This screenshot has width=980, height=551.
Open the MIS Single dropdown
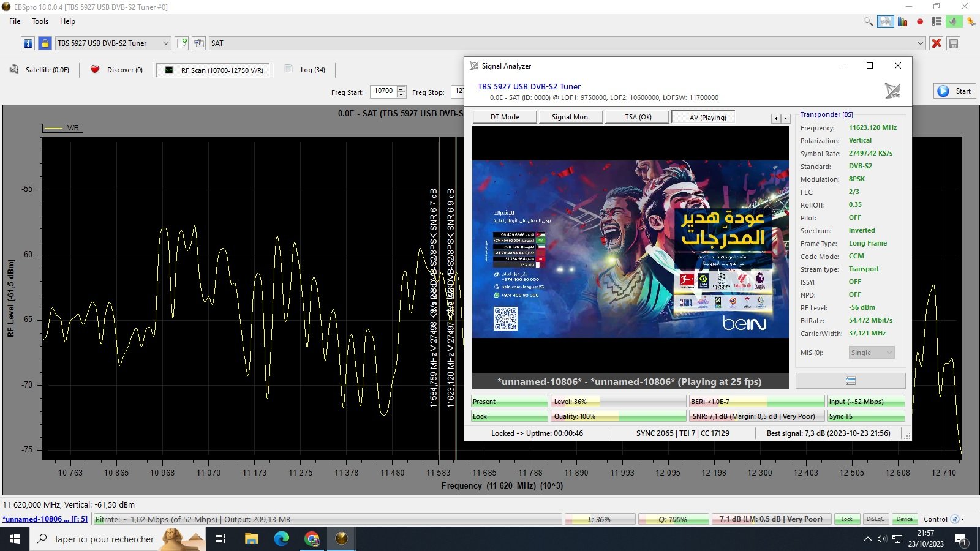[x=872, y=353]
